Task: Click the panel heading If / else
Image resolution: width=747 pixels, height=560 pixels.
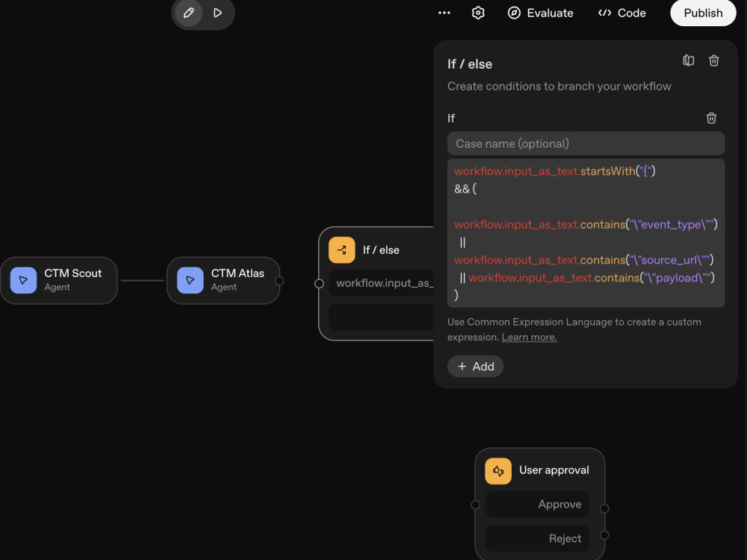Action: point(470,64)
